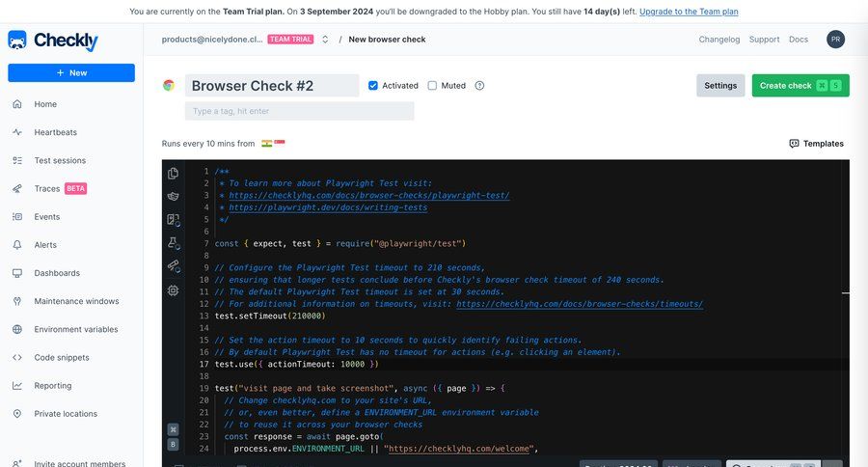Open the account switcher chevrons
Viewport: 868px width, 467px height.
pos(325,40)
